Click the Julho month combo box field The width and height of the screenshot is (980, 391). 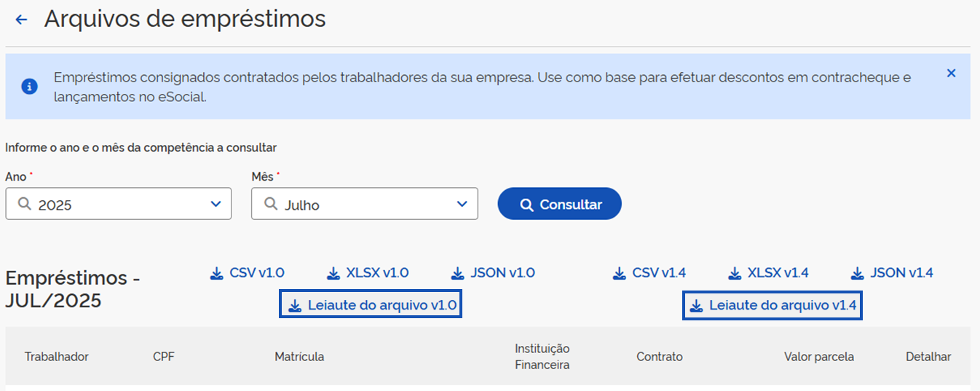[x=365, y=204]
